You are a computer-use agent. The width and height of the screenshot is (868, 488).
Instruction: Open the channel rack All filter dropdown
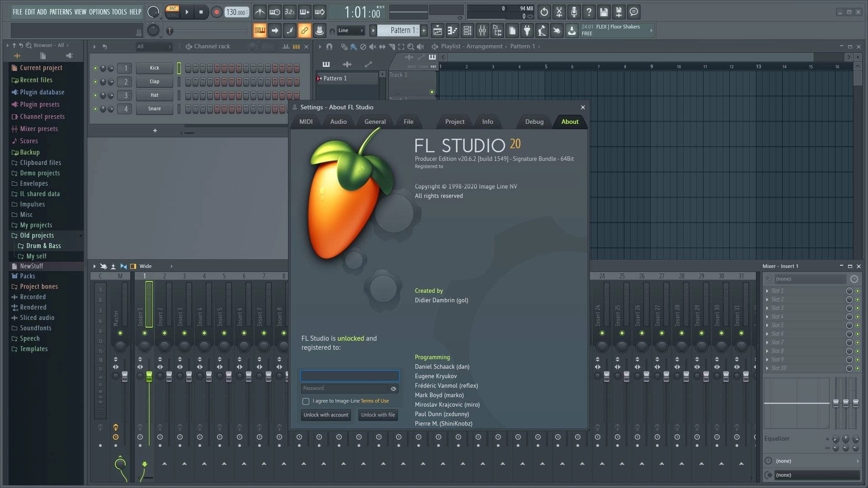pos(154,47)
